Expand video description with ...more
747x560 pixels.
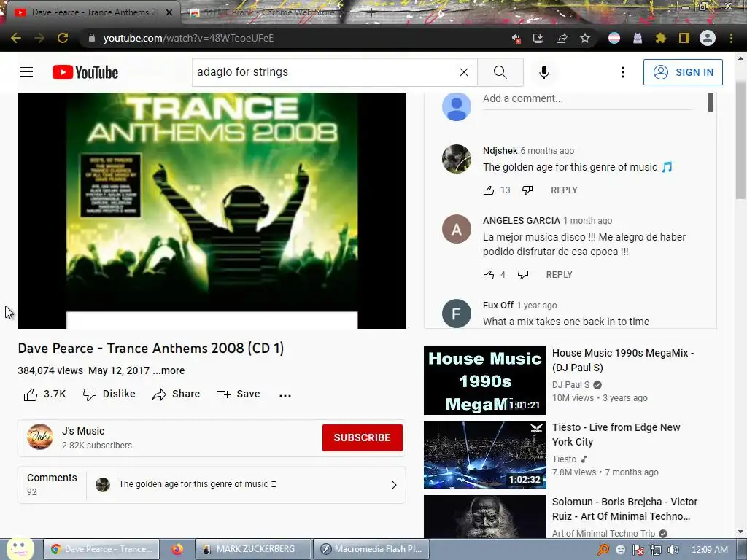(169, 370)
